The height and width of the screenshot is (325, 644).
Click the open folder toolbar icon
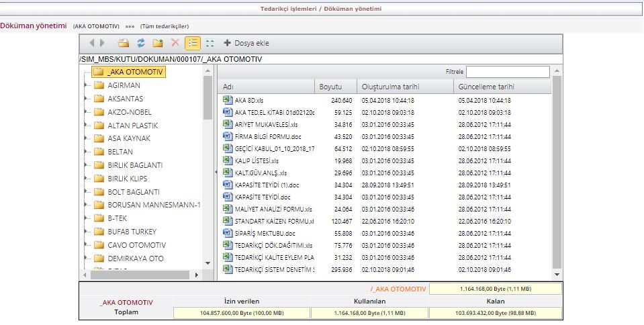point(124,43)
